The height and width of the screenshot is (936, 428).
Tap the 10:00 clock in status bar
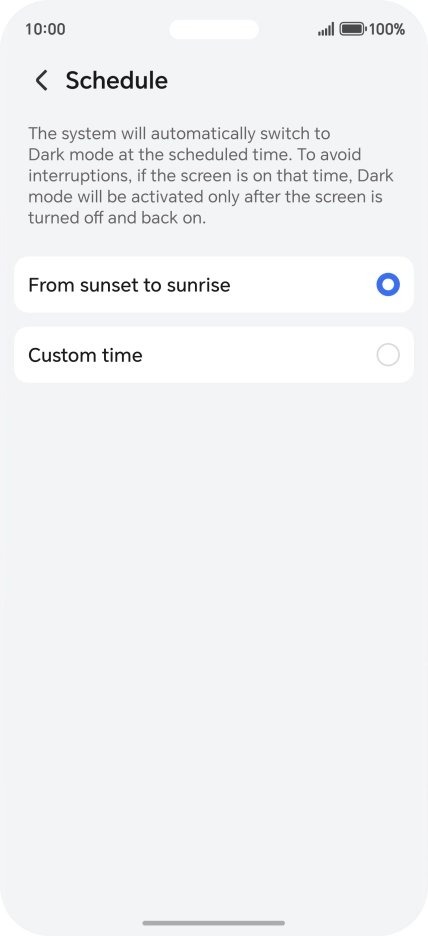pyautogui.click(x=45, y=29)
